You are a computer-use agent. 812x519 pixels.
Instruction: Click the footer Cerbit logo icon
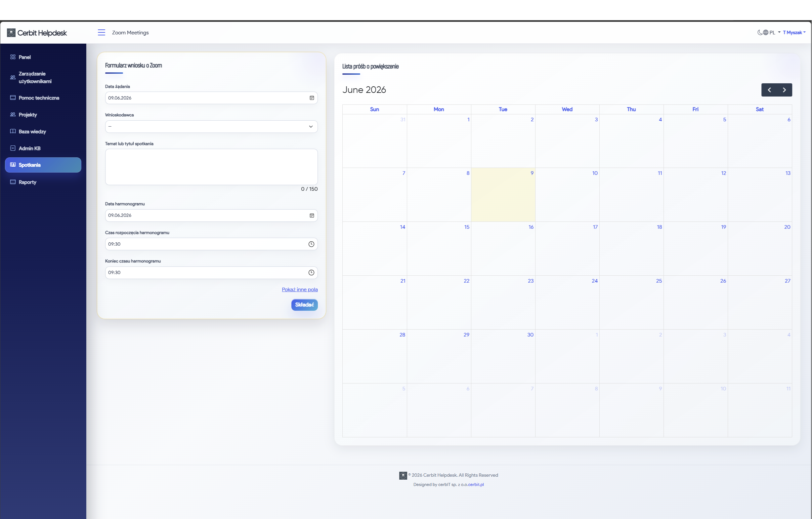point(403,475)
